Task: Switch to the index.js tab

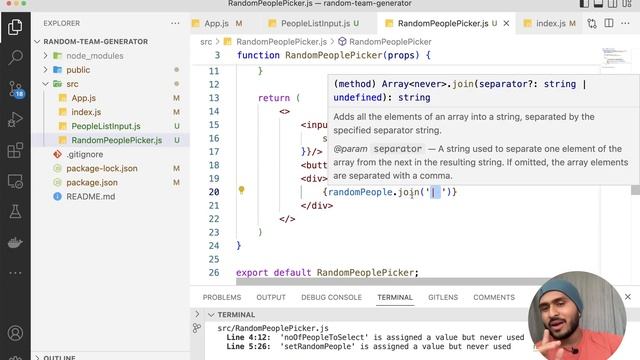Action: [550, 23]
